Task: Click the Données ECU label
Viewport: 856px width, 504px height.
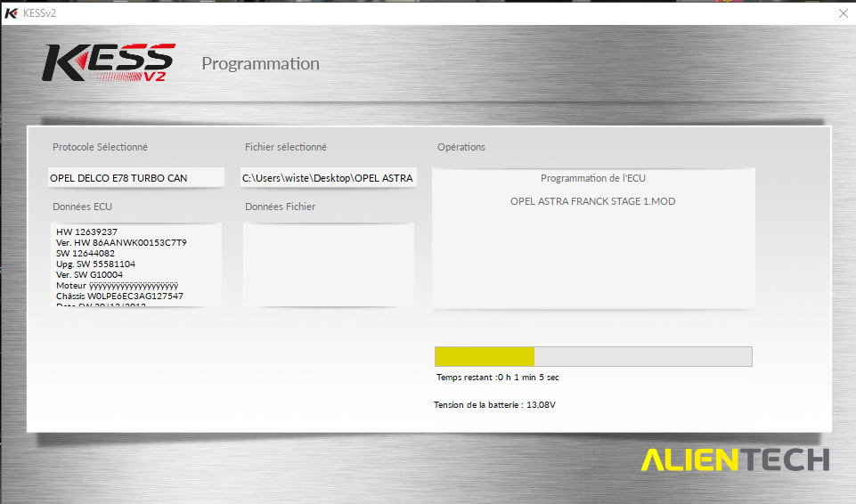Action: click(83, 207)
